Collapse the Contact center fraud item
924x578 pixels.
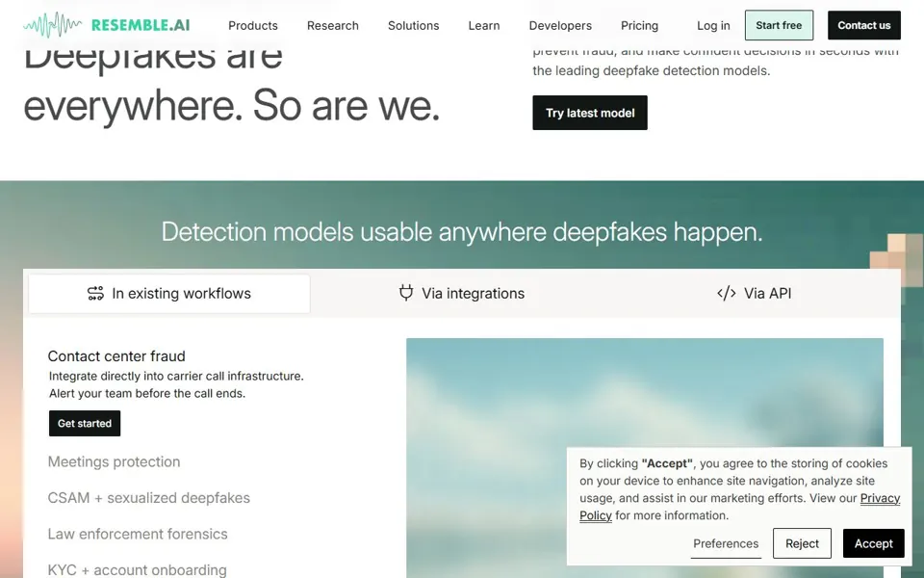point(116,356)
